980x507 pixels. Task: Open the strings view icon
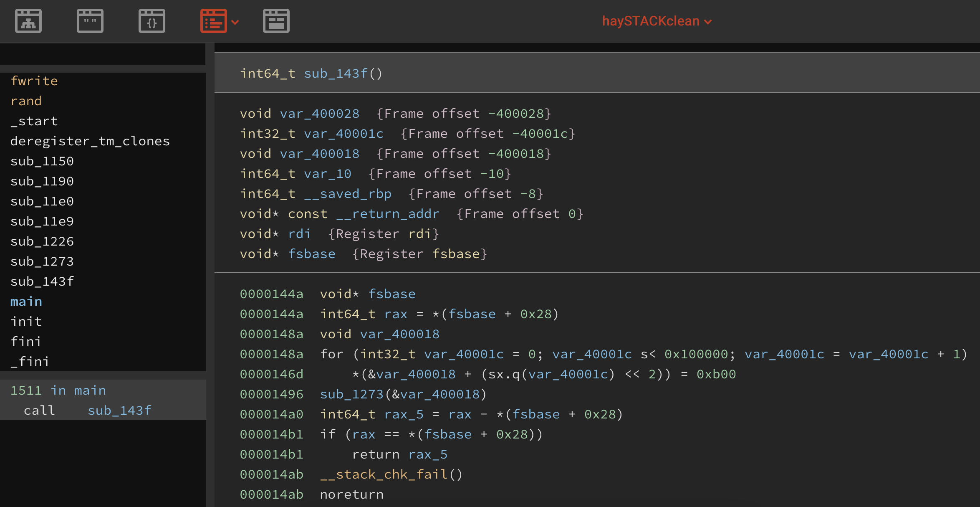point(90,21)
